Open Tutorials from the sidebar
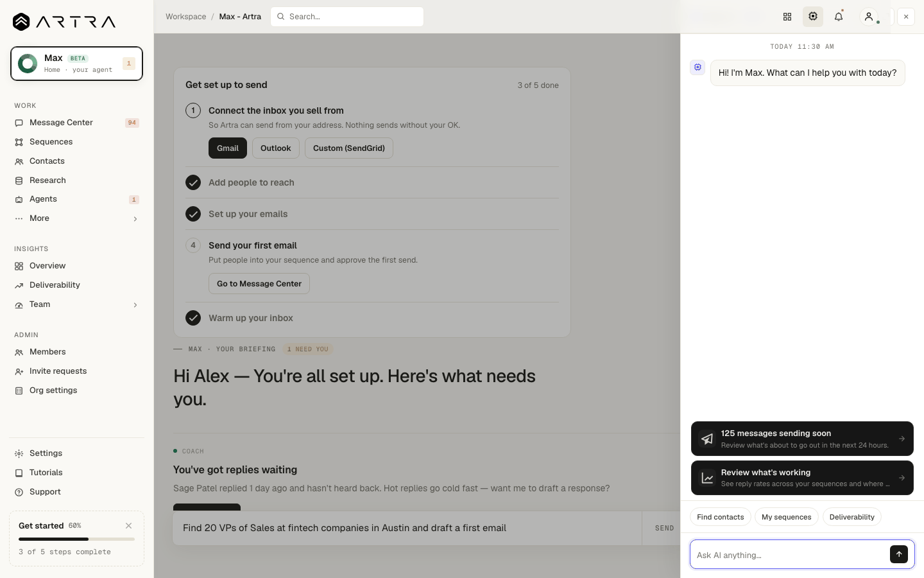924x578 pixels. coord(76,473)
